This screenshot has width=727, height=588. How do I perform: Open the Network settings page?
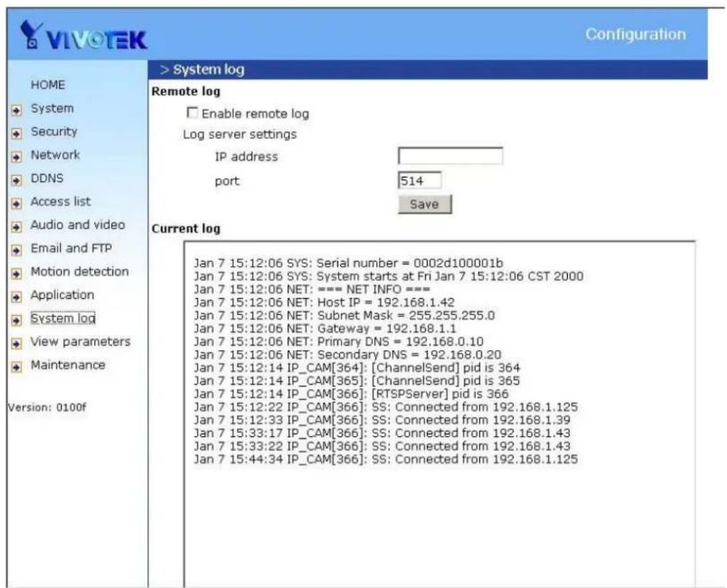click(55, 155)
